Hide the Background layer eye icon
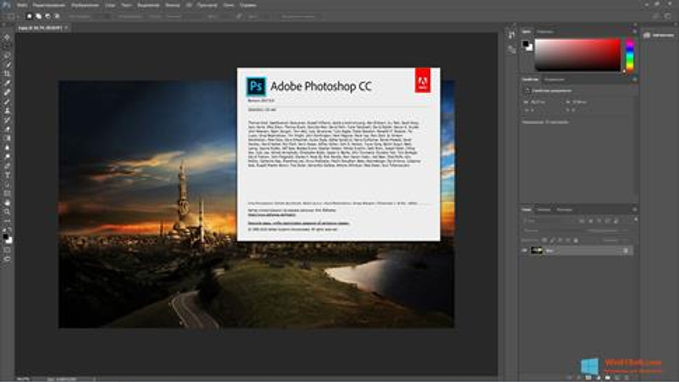This screenshot has height=382, width=679. point(525,250)
